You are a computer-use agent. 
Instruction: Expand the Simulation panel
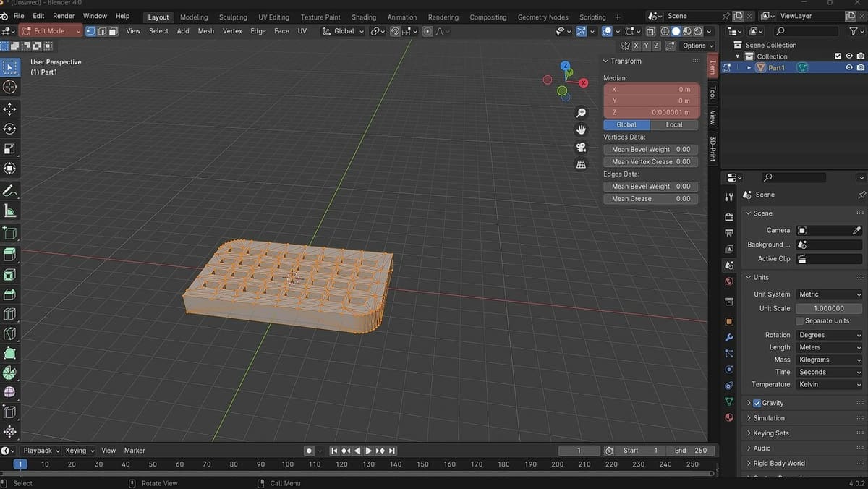pos(769,418)
